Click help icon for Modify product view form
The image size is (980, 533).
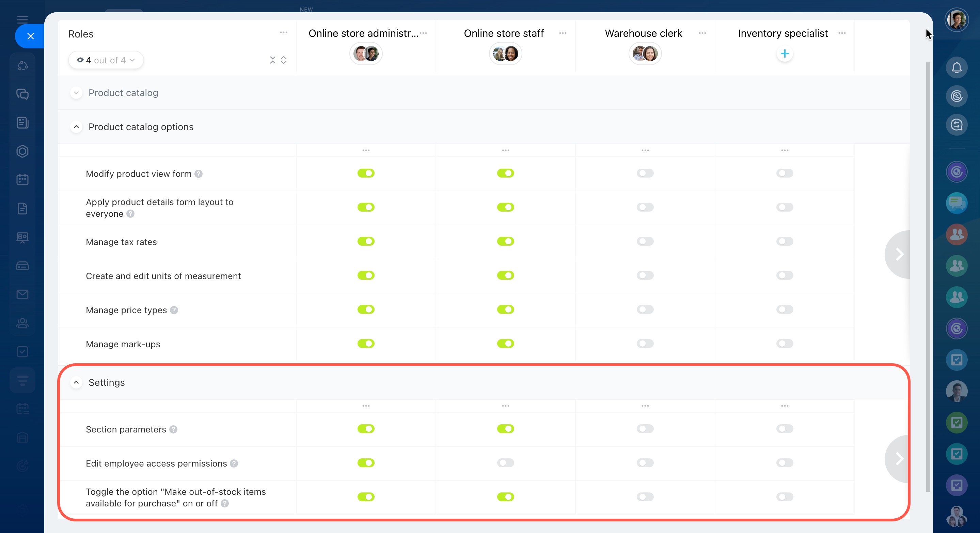[x=198, y=173]
